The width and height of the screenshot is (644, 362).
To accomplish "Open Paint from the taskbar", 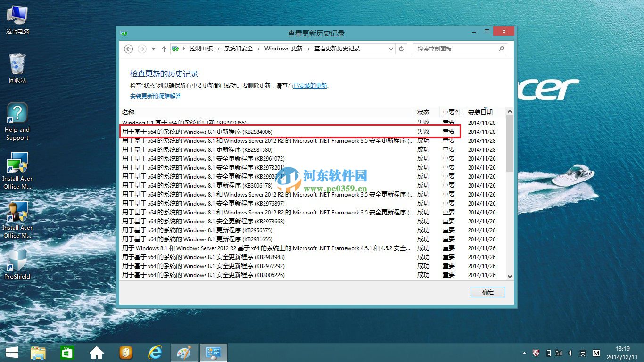I will 184,352.
